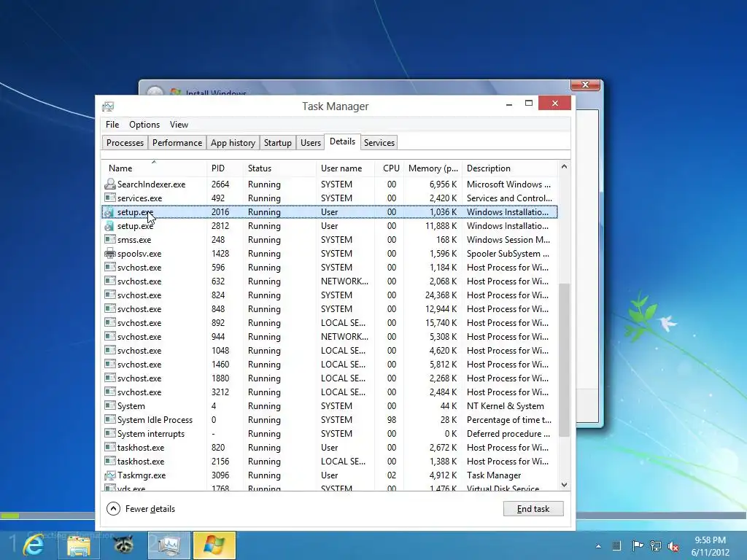The image size is (747, 560).
Task: Click NETWORK... user name for PID 632
Action: [344, 281]
